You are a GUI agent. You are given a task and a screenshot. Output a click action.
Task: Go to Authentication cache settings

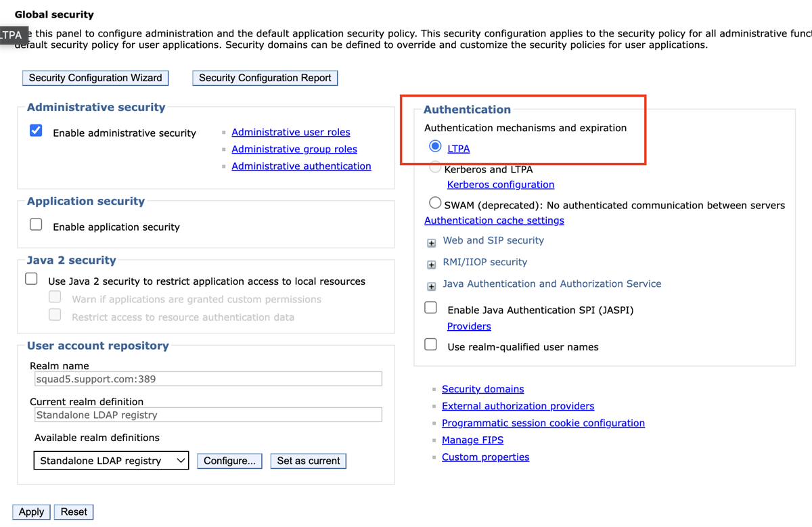point(494,221)
